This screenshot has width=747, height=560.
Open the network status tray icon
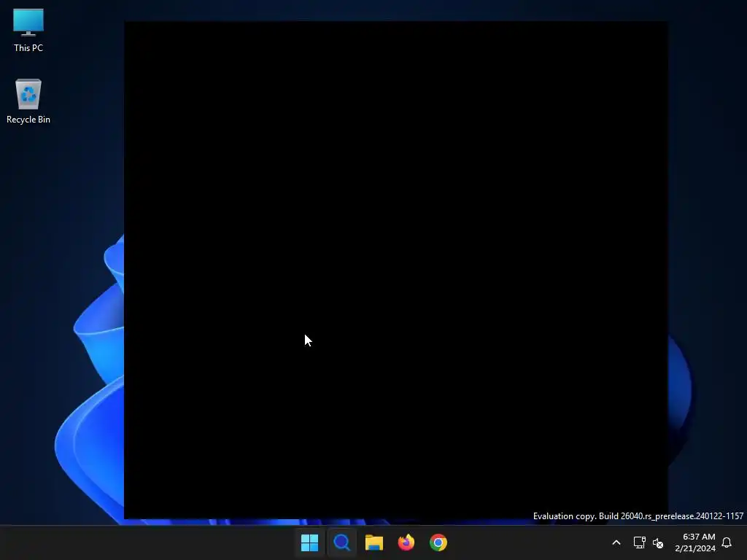tap(639, 542)
